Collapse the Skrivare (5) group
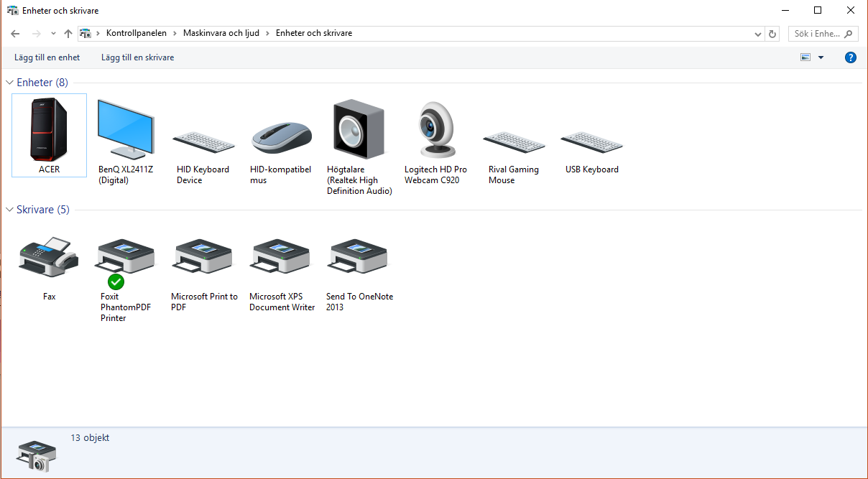The width and height of the screenshot is (868, 479). pyautogui.click(x=9, y=210)
